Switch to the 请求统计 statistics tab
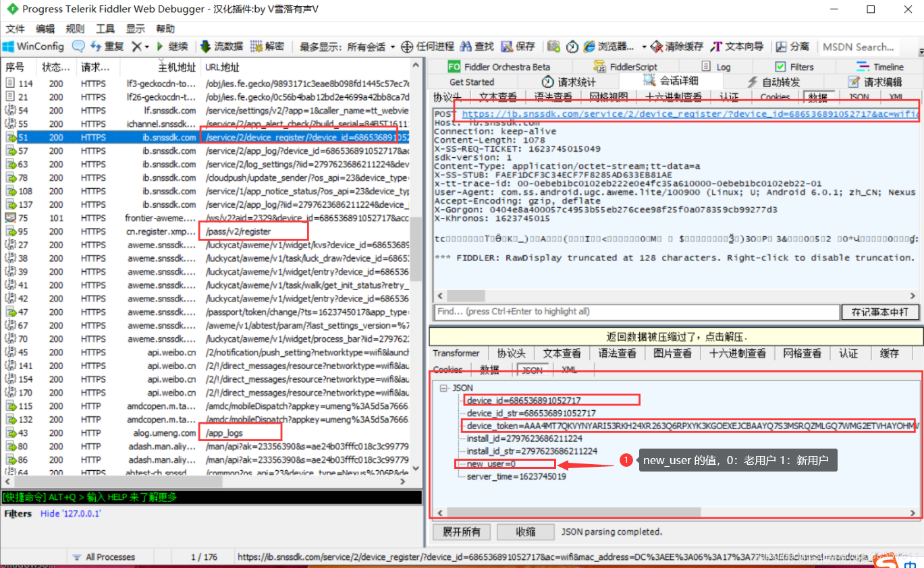This screenshot has height=568, width=924. point(569,82)
